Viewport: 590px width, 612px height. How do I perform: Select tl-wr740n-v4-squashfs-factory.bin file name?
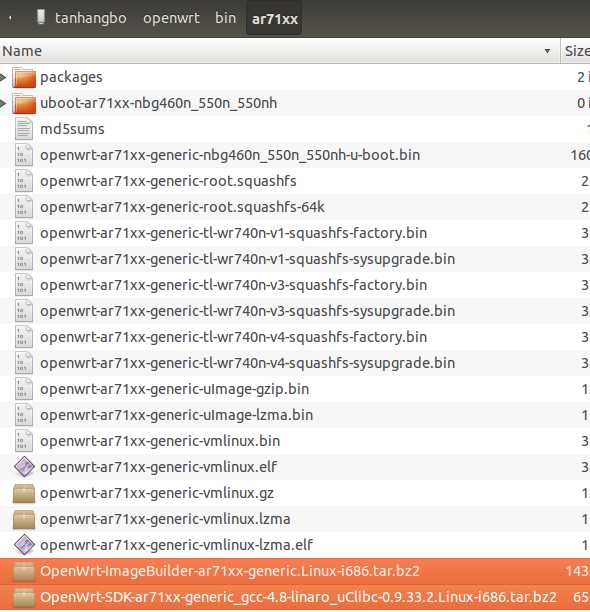pos(234,337)
